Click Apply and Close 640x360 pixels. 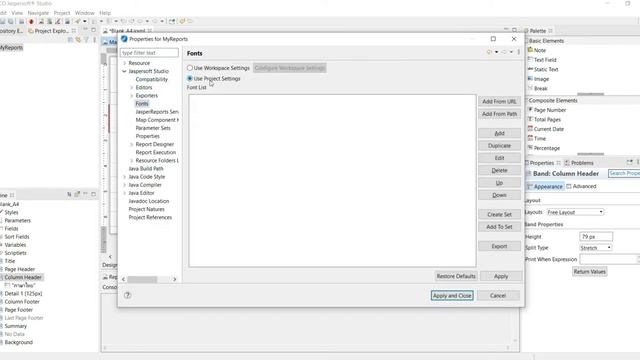coord(452,296)
